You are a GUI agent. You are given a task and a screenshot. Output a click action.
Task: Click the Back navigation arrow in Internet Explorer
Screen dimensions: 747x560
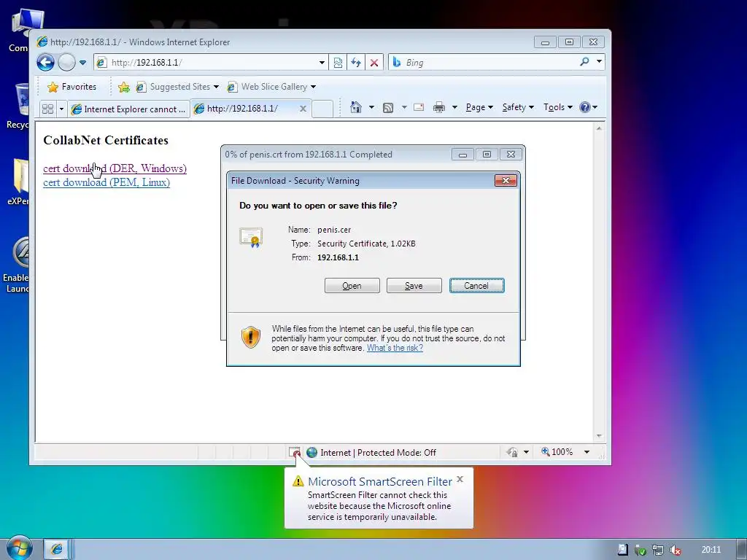(x=46, y=63)
